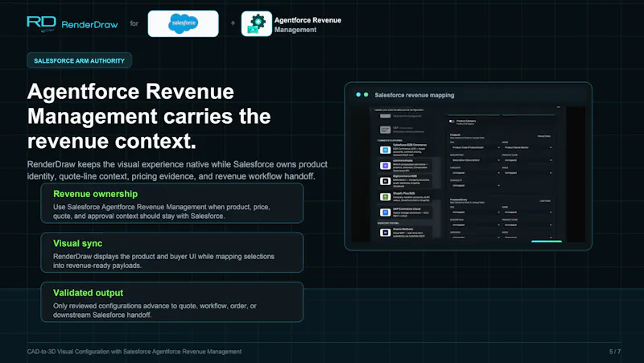
Task: Click the Oracle NetSuite row title
Action: (403, 229)
